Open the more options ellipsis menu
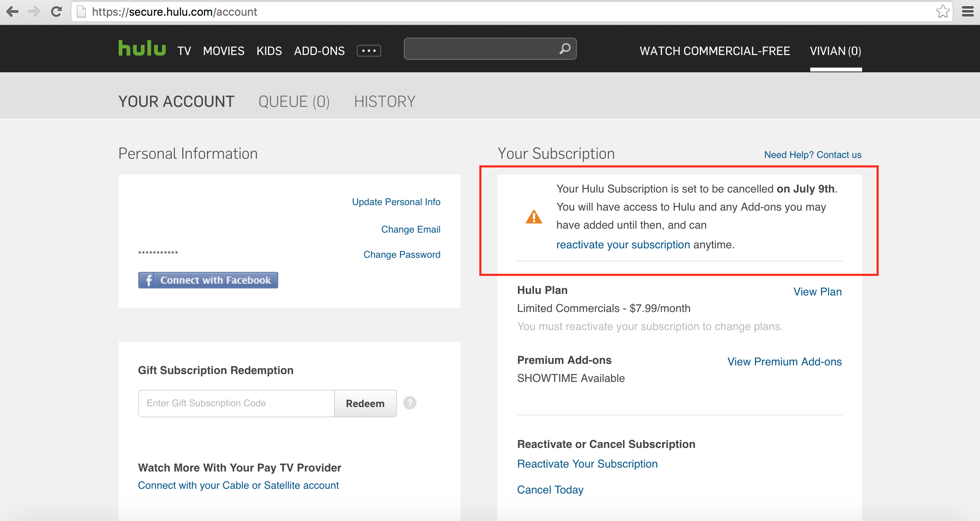 [x=369, y=51]
